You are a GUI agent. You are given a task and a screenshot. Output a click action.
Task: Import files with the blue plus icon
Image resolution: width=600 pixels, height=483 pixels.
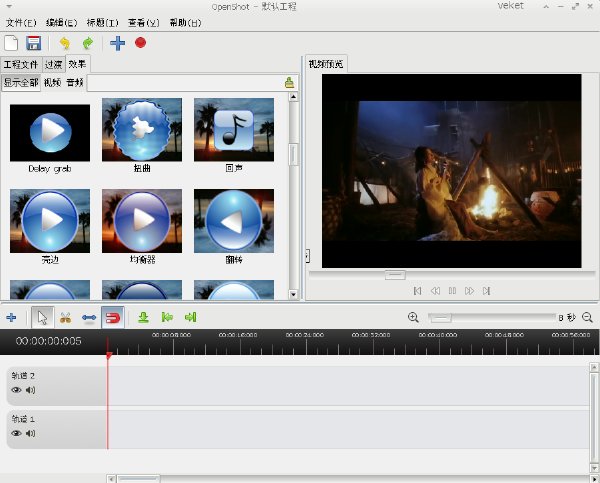[117, 43]
